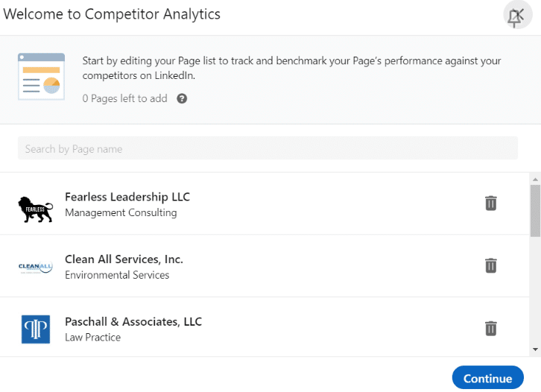Click trash icon for Paschall & Associates
Viewport: 541px width, 392px height.
point(490,328)
